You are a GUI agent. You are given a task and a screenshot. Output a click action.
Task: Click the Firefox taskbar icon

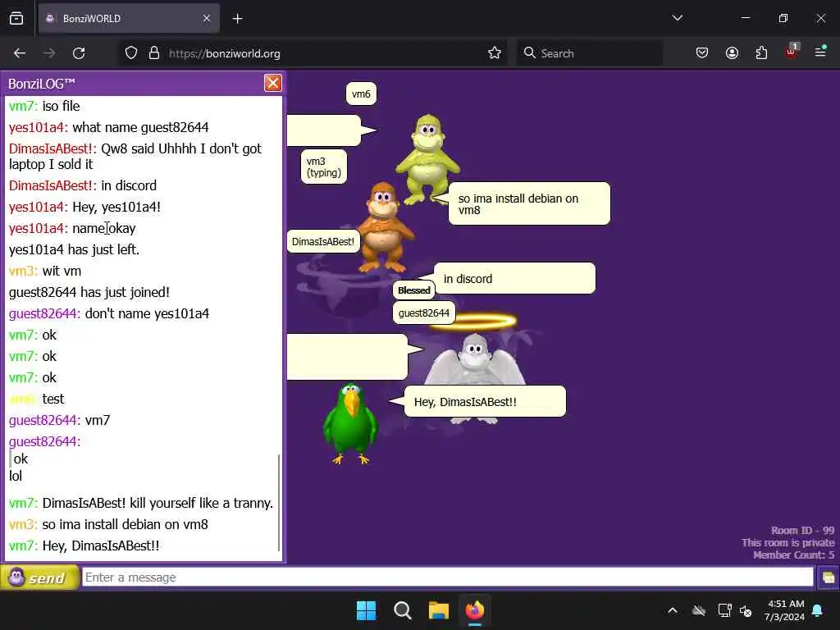coord(475,610)
